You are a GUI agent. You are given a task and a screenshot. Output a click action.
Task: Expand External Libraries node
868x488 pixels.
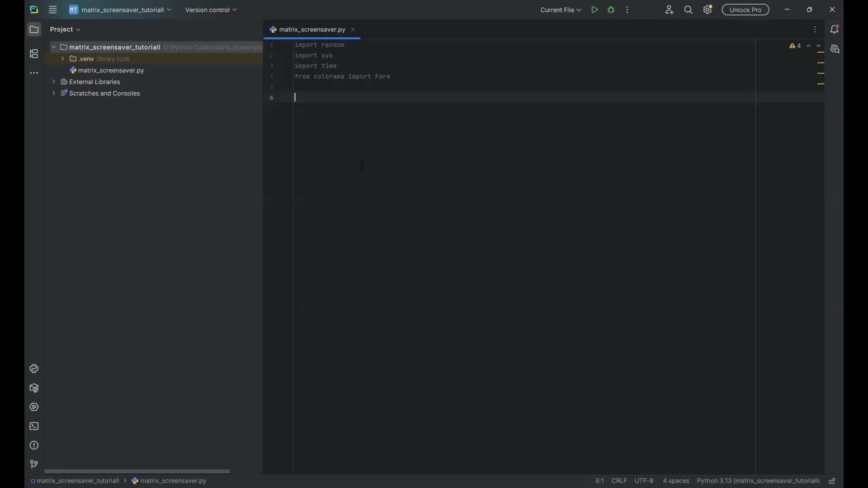pos(54,81)
